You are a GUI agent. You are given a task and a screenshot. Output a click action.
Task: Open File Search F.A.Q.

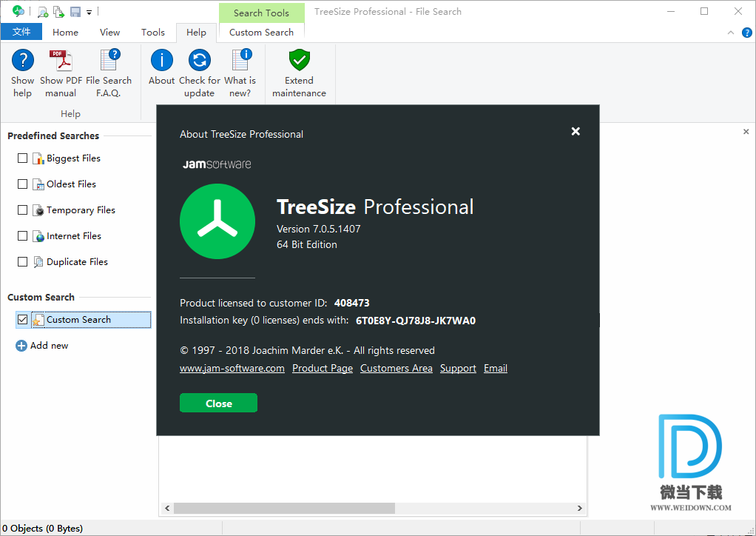click(x=109, y=73)
